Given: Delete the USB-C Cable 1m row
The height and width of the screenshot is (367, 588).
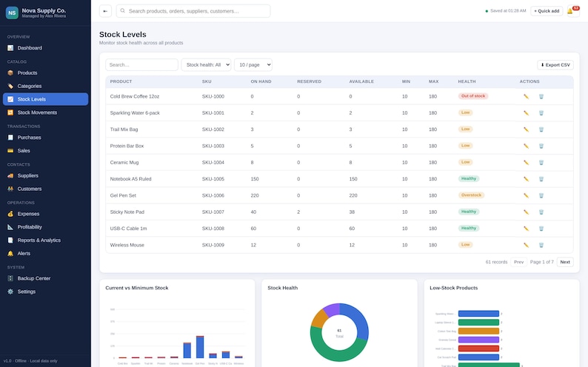Looking at the screenshot, I should (541, 228).
